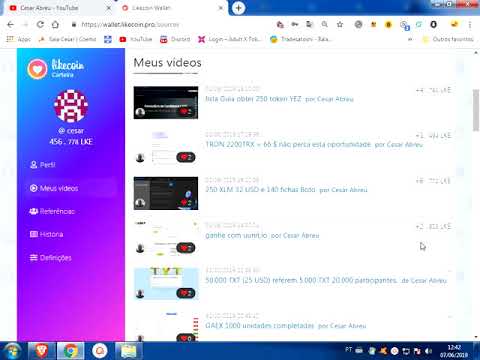Click the pixelated cesar profile avatar

point(71,106)
